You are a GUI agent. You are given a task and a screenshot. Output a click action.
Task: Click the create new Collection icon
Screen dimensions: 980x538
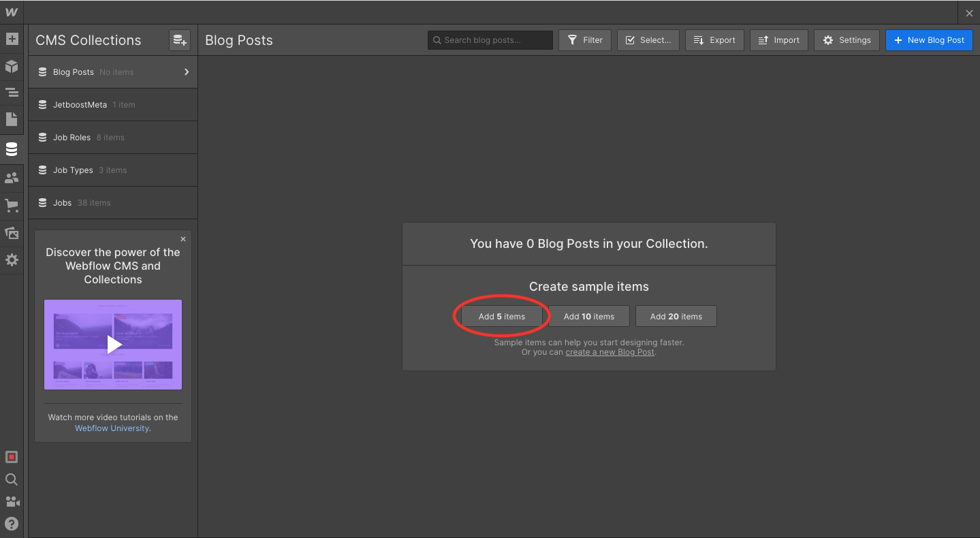click(179, 40)
